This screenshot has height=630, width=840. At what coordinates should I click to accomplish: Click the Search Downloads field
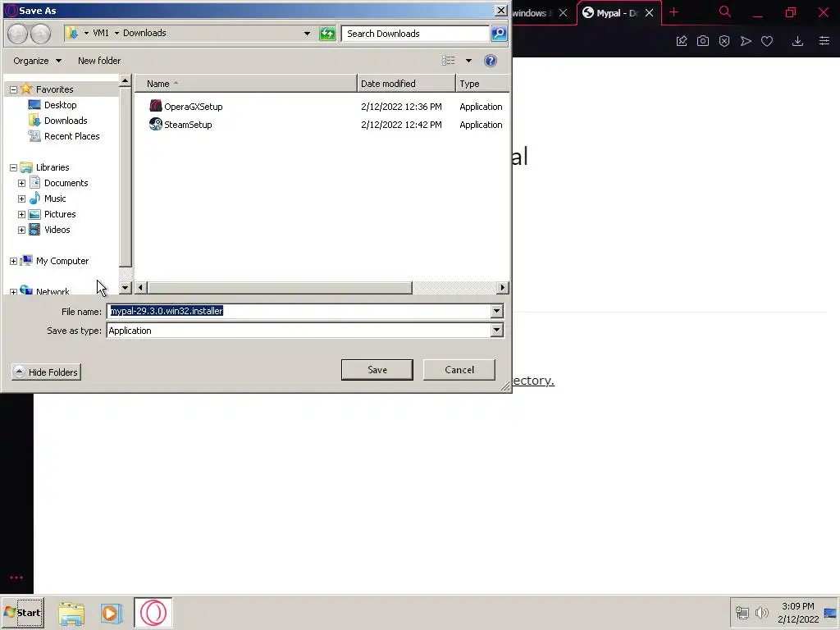415,33
